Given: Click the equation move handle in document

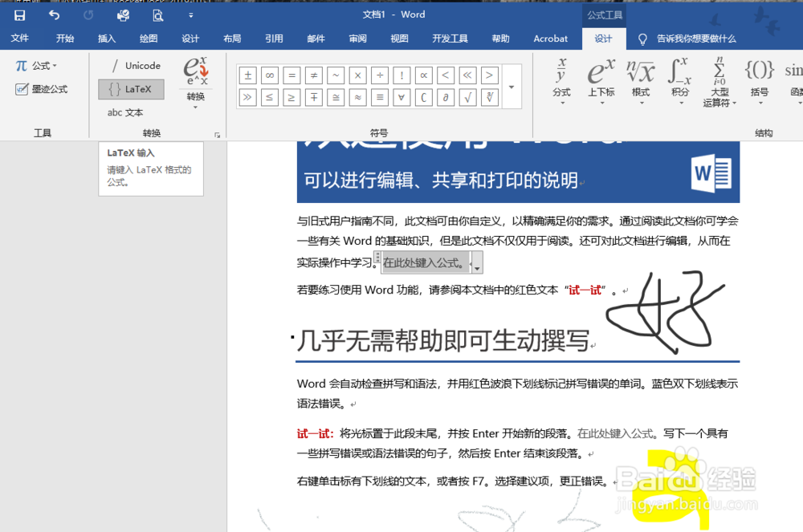Looking at the screenshot, I should (x=377, y=257).
